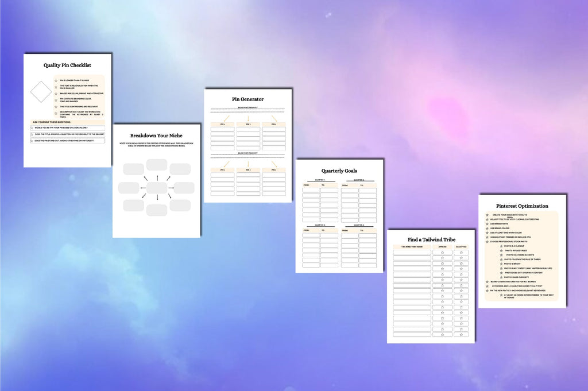Click the star for 'Use at least one warm color'

click(487, 233)
